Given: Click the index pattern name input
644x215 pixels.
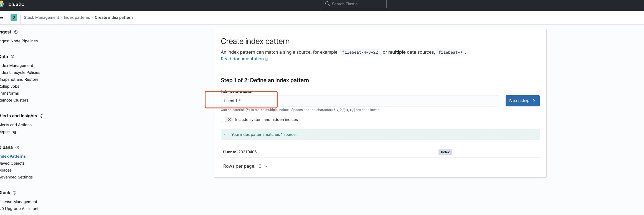Looking at the screenshot, I should pyautogui.click(x=360, y=101).
